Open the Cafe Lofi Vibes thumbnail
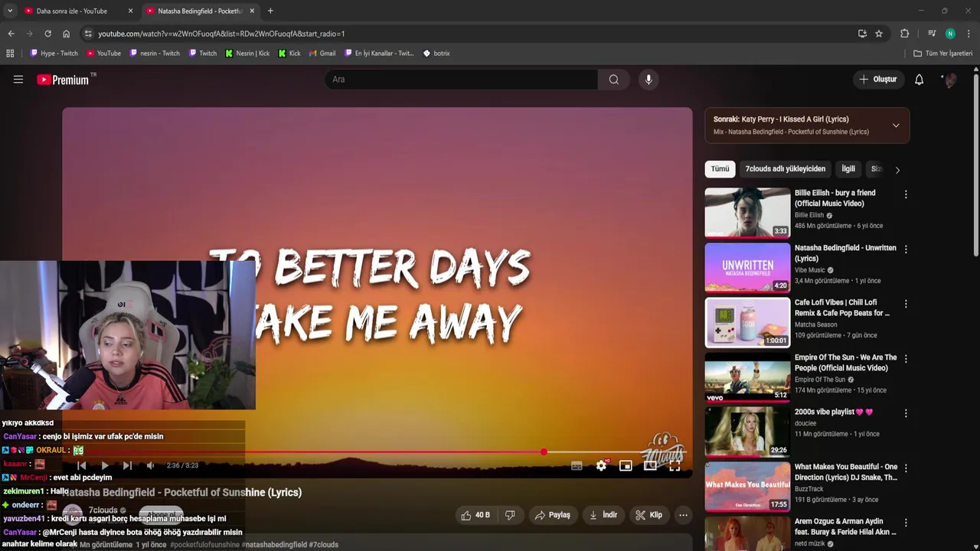This screenshot has width=980, height=551. [x=747, y=322]
